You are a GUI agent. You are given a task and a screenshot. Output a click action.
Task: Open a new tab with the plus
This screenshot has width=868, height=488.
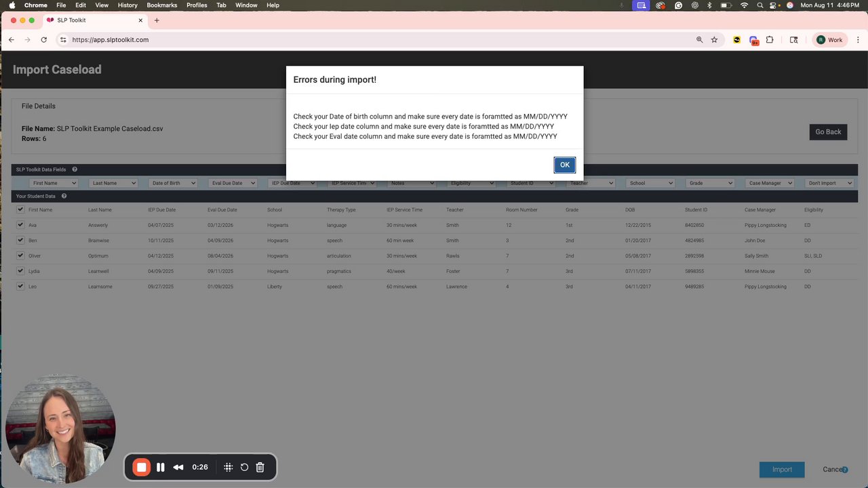click(157, 20)
